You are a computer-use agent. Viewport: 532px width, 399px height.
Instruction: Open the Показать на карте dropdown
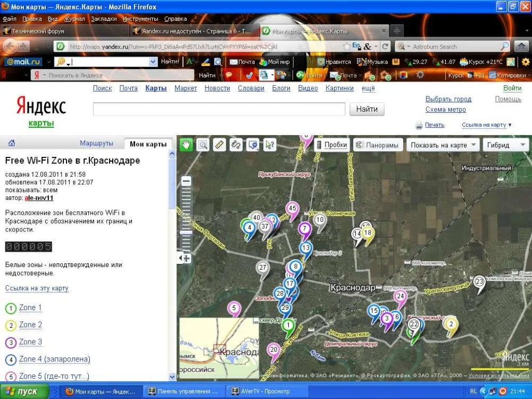443,145
